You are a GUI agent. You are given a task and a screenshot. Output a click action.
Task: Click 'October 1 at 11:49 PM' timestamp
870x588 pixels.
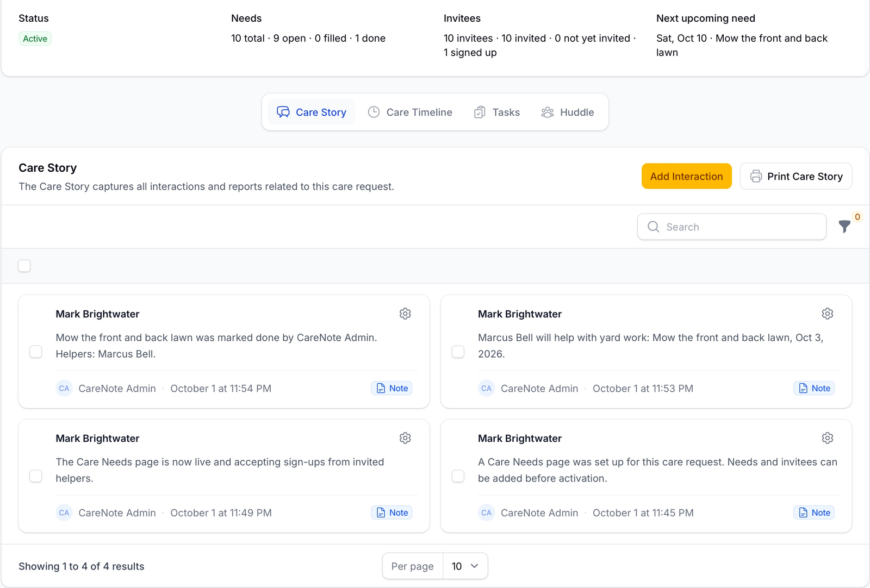(221, 513)
